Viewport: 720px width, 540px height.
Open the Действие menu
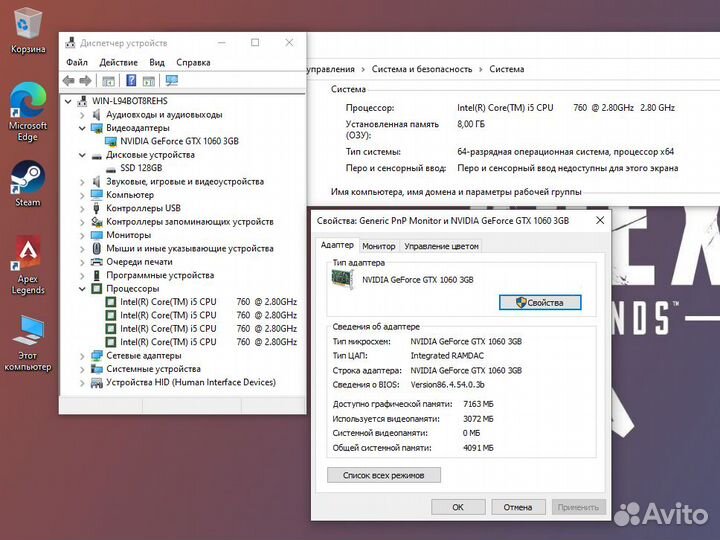click(118, 62)
